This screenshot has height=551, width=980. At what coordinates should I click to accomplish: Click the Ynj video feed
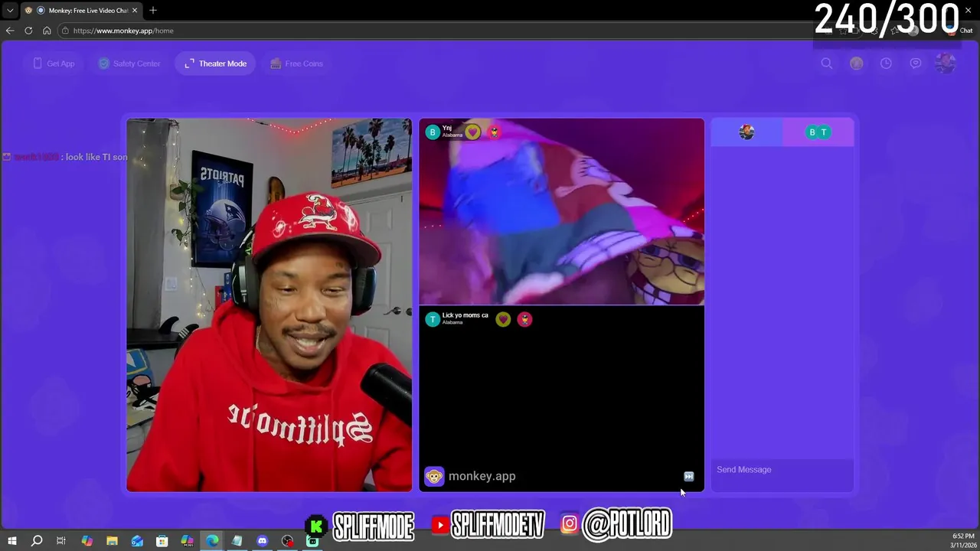[561, 211]
